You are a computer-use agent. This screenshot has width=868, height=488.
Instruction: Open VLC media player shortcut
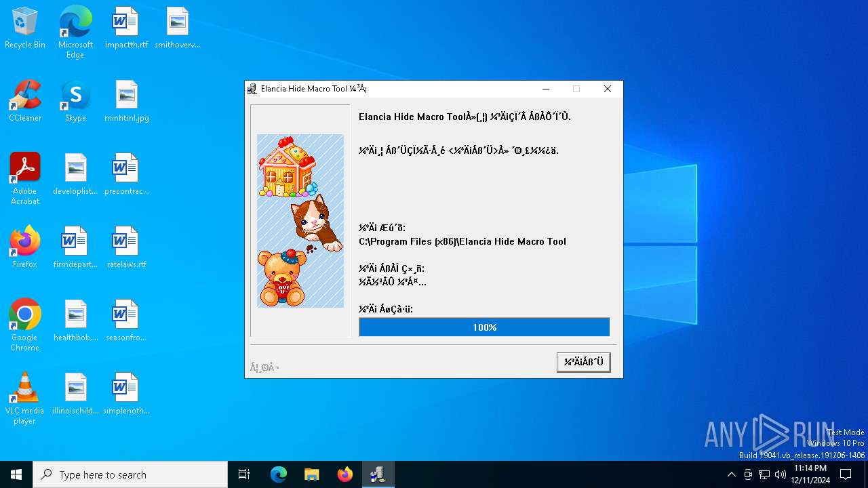[25, 399]
